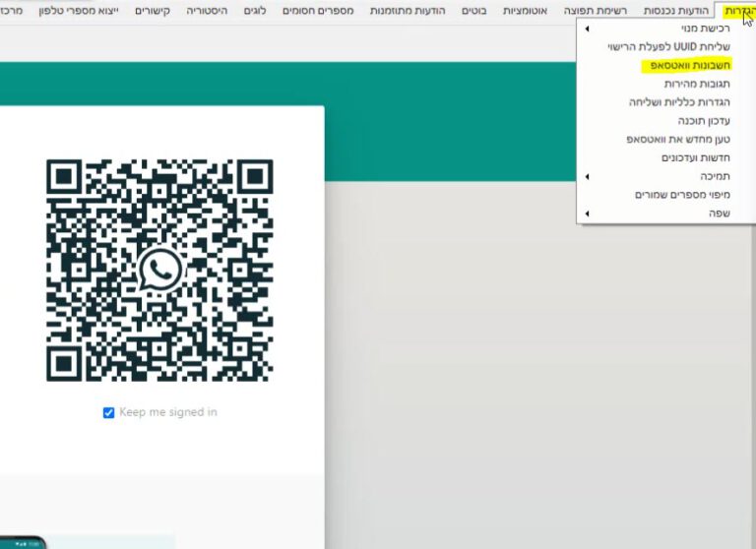Expand the רכישת מנוי submenu
Image resolution: width=756 pixels, height=549 pixels.
point(665,29)
